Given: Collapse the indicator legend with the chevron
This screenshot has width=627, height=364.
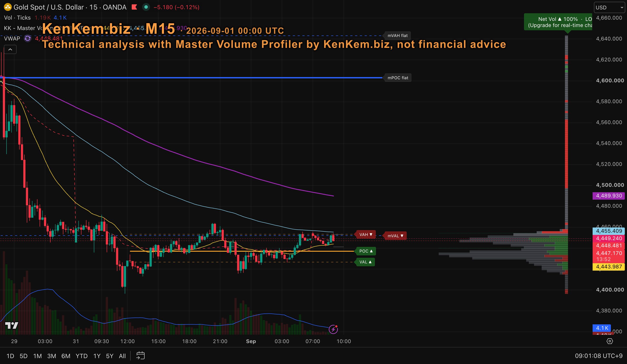Looking at the screenshot, I should tap(10, 49).
